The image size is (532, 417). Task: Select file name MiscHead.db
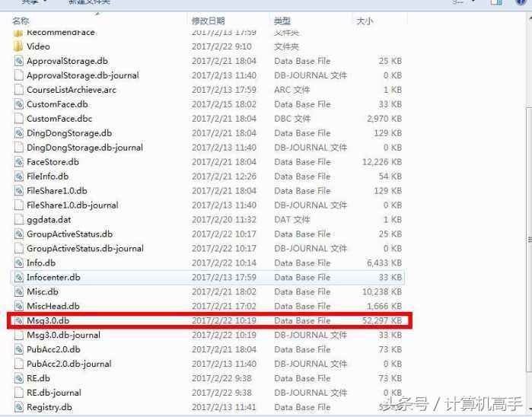click(53, 306)
